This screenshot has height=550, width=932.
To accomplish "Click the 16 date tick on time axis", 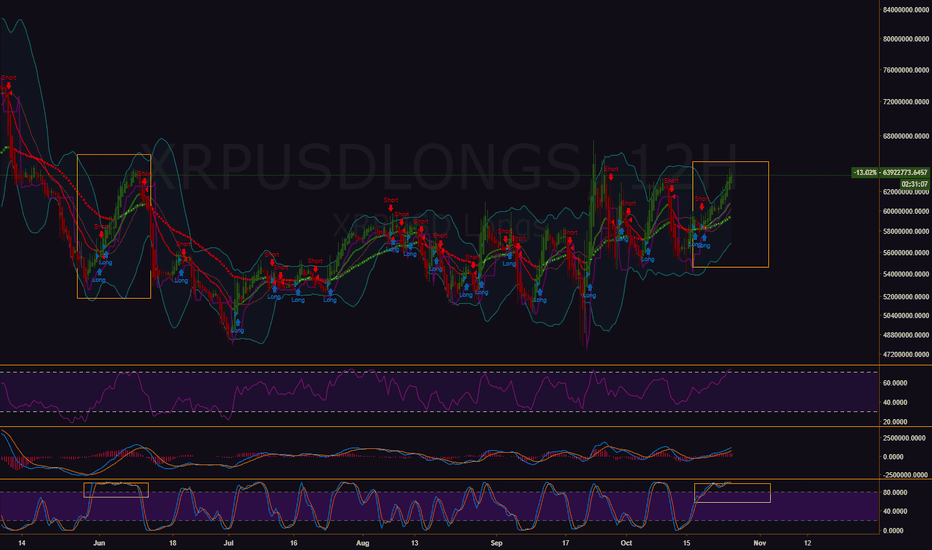I will point(294,543).
